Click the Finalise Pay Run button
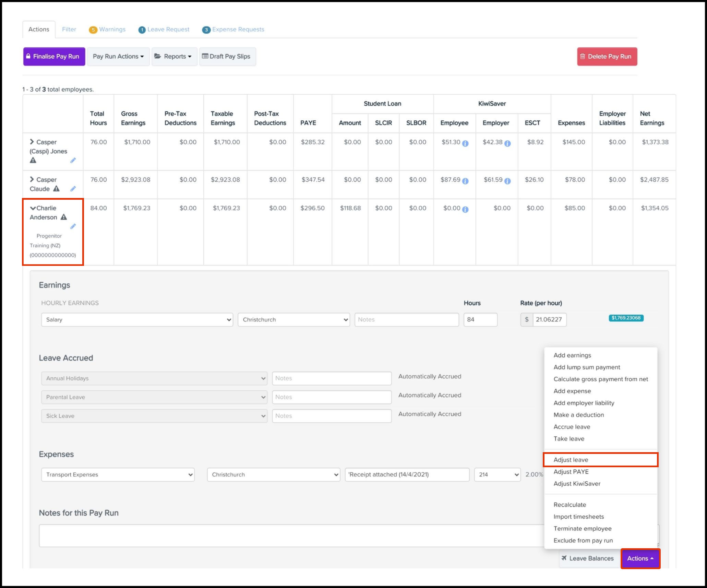The width and height of the screenshot is (707, 588). point(54,56)
